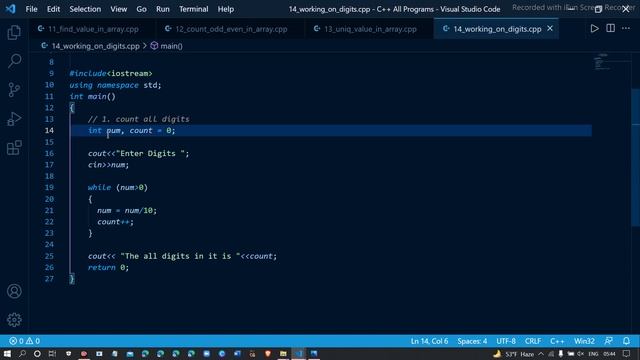This screenshot has height=360, width=640.
Task: Click the 'while (num>0)' line
Action: [x=118, y=187]
